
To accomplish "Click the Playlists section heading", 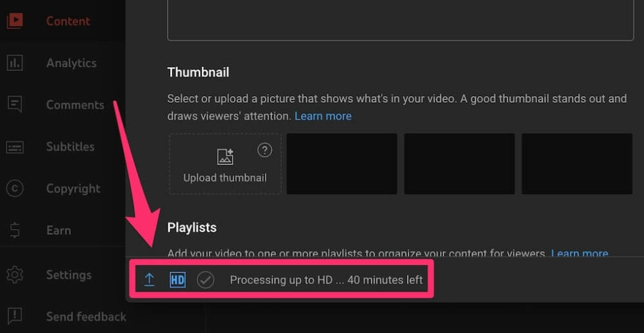I will click(x=192, y=227).
